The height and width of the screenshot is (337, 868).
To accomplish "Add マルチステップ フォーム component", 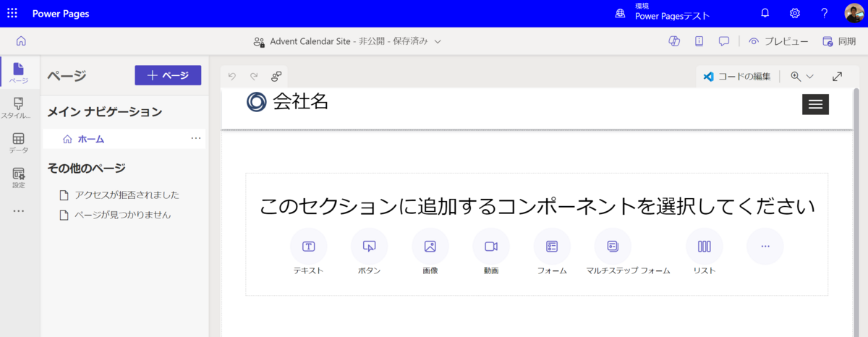I will [x=627, y=252].
